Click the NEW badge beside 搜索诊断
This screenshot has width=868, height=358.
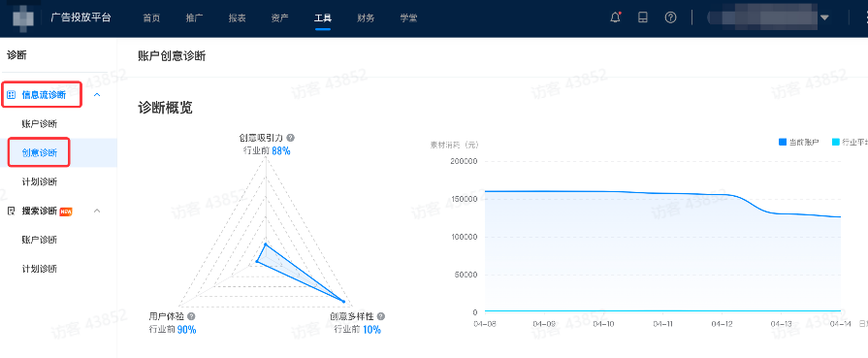66,212
